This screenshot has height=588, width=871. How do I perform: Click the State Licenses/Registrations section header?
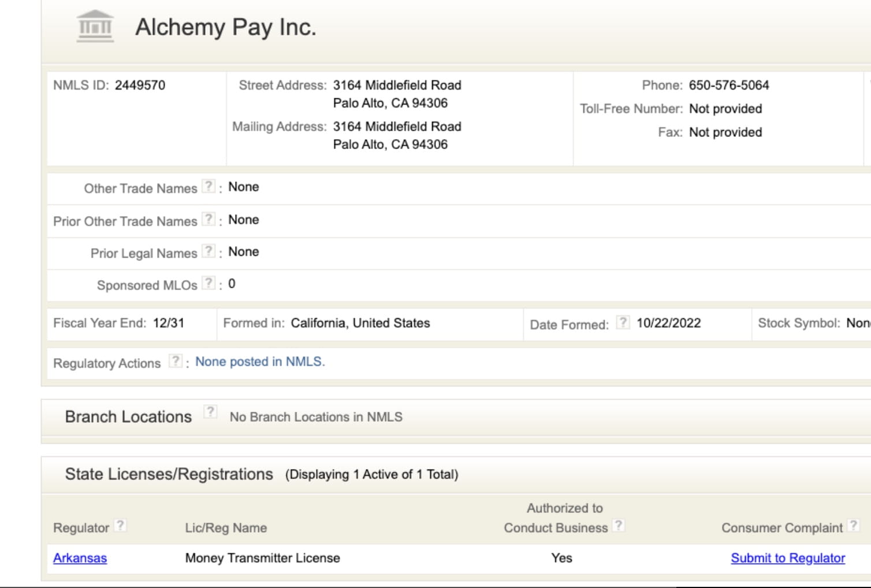[169, 474]
